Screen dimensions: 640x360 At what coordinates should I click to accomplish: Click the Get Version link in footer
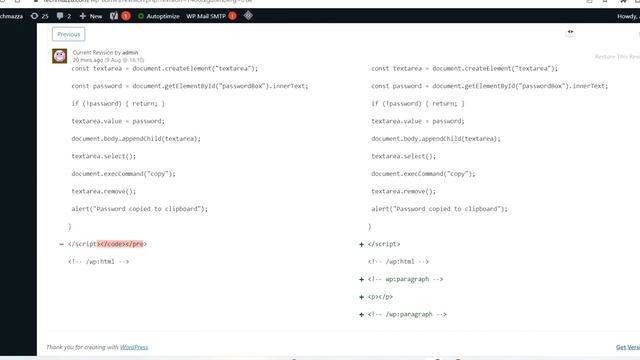click(x=628, y=347)
